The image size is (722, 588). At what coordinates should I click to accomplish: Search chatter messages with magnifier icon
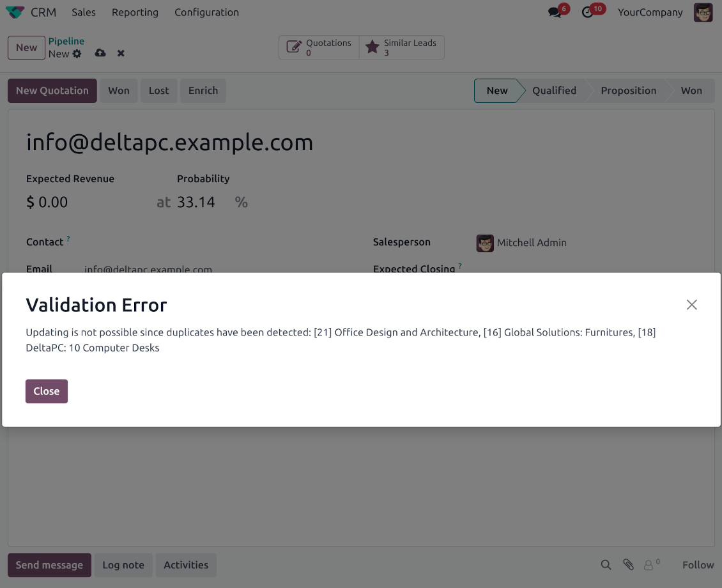click(x=606, y=565)
